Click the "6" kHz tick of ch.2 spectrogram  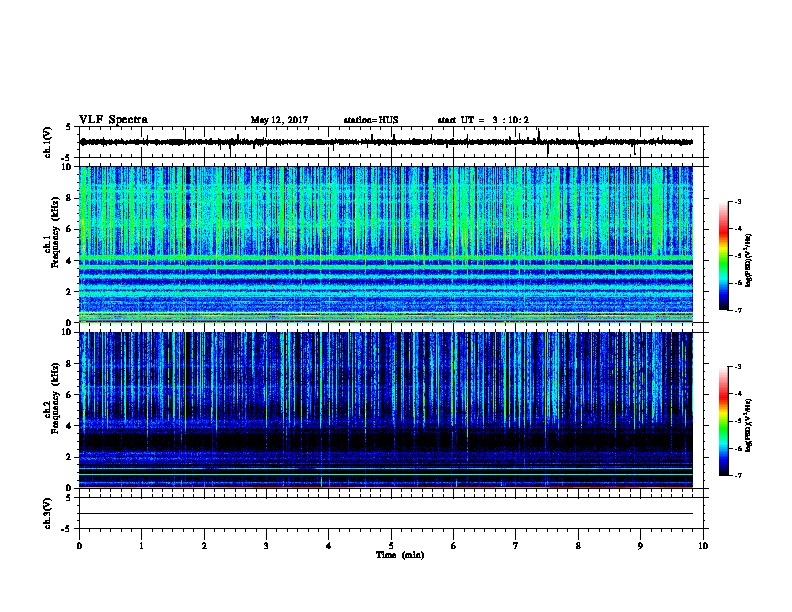point(69,395)
